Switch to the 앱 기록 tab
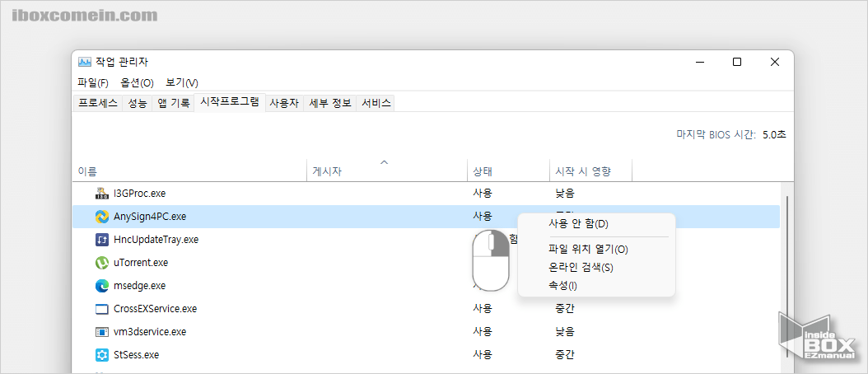Screen dimensions: 868x374 [173, 103]
